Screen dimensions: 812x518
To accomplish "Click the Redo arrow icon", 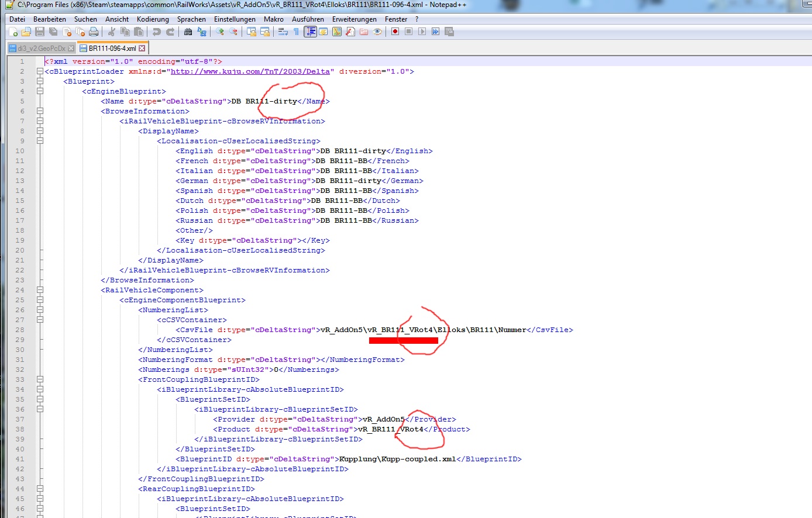I will [170, 32].
